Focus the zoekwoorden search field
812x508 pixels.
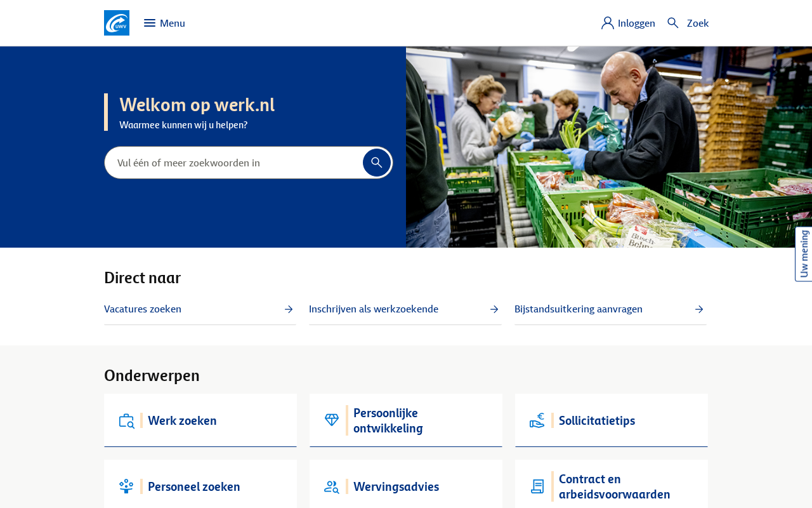[233, 163]
